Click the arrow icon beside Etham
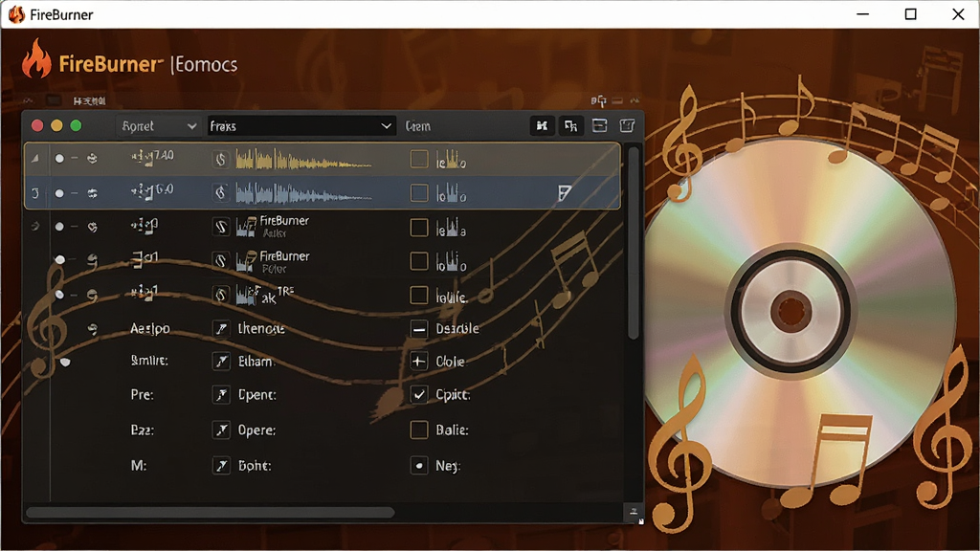The height and width of the screenshot is (551, 980). click(x=221, y=361)
